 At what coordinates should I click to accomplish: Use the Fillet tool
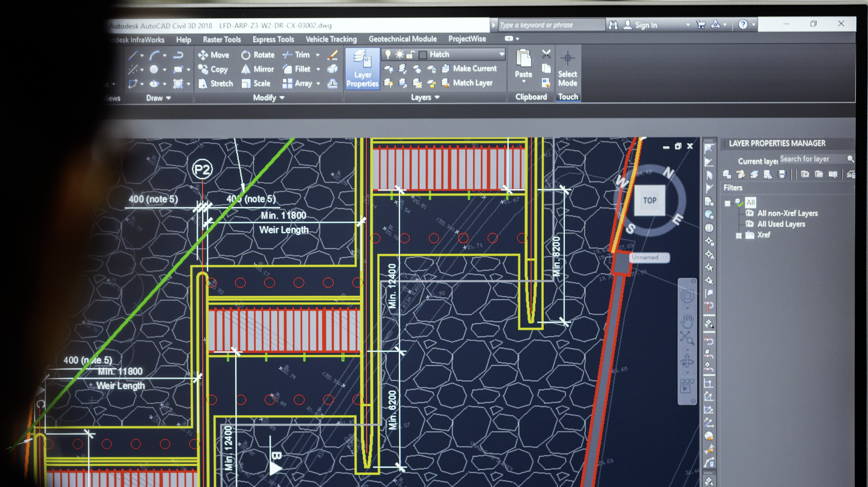[297, 69]
